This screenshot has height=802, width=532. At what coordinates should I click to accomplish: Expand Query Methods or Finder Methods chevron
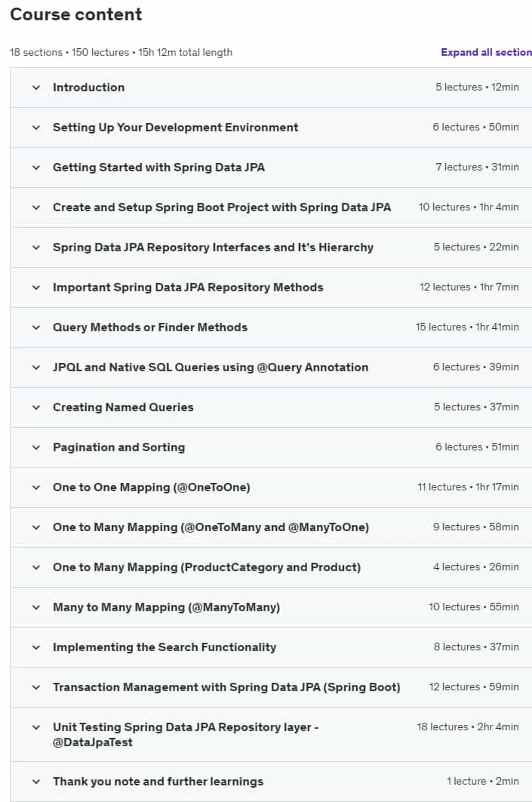pos(36,327)
